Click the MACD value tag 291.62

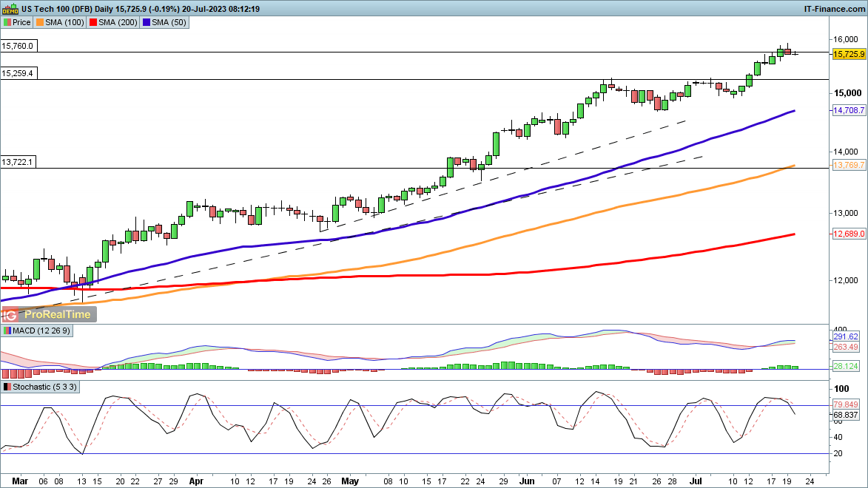[846, 336]
